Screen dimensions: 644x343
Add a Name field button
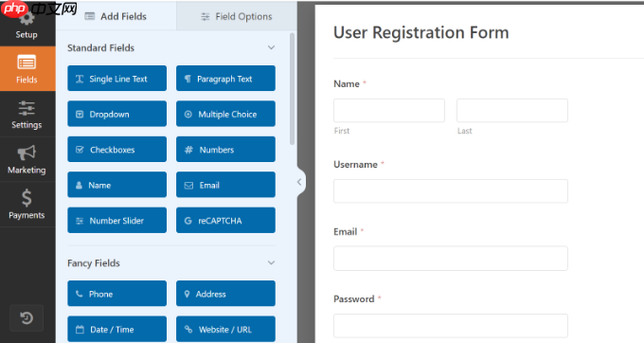pos(117,185)
